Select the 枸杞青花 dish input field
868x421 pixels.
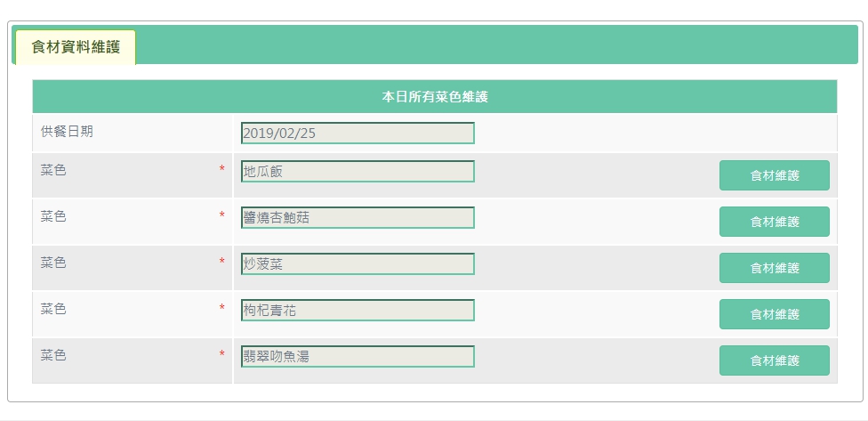[x=358, y=311]
